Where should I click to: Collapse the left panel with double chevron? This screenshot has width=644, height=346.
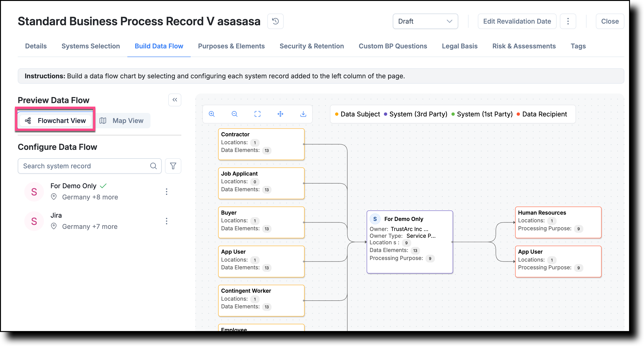point(175,100)
